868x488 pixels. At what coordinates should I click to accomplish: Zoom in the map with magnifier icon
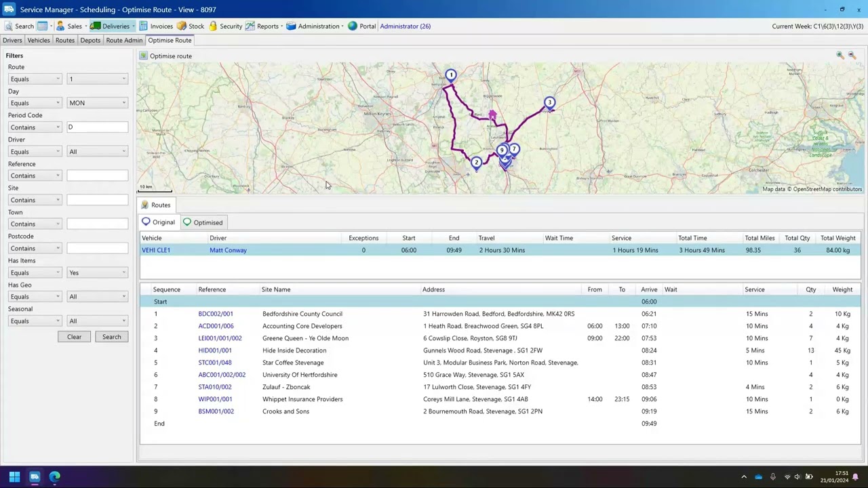coord(840,56)
